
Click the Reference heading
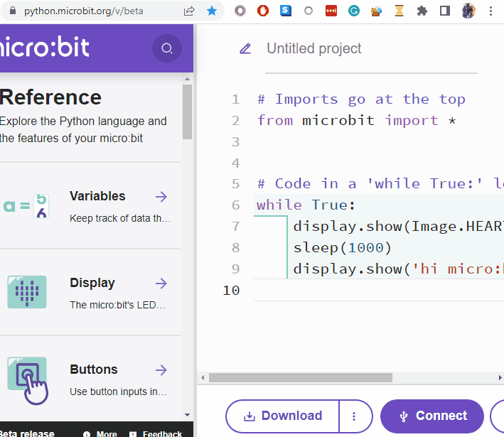tap(50, 97)
